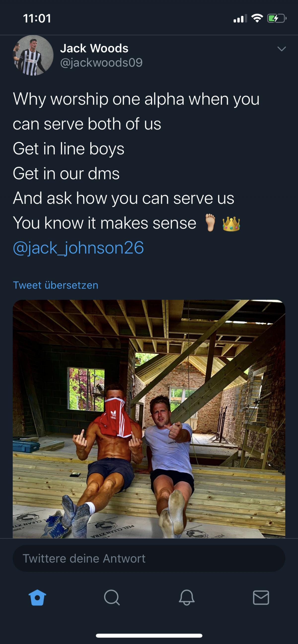This screenshot has width=298, height=644.
Task: Open the attached tweet photo
Action: (x=149, y=419)
